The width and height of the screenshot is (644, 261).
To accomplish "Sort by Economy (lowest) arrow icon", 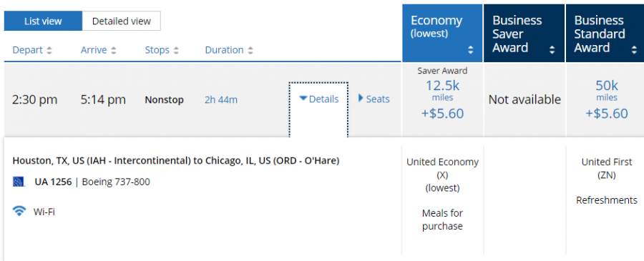I will (x=471, y=50).
